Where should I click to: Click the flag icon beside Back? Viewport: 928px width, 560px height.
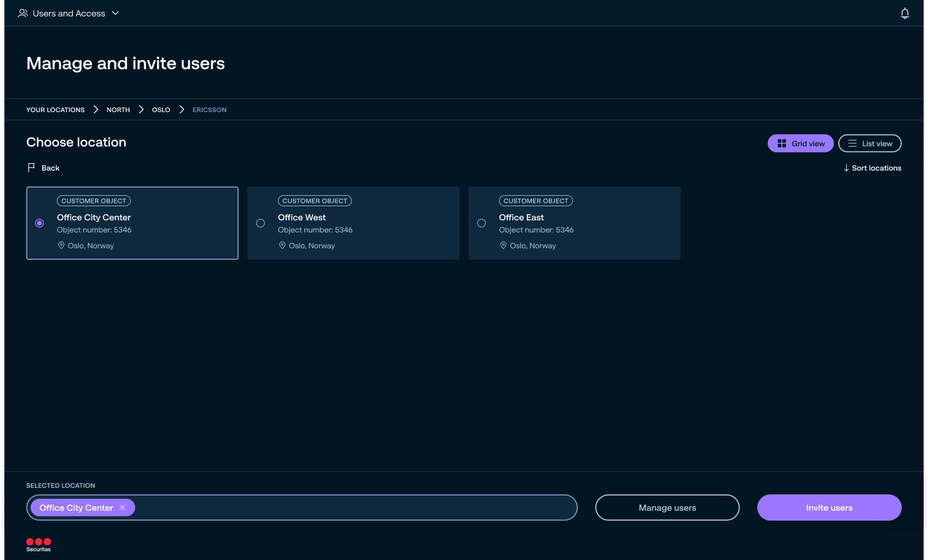pos(31,168)
